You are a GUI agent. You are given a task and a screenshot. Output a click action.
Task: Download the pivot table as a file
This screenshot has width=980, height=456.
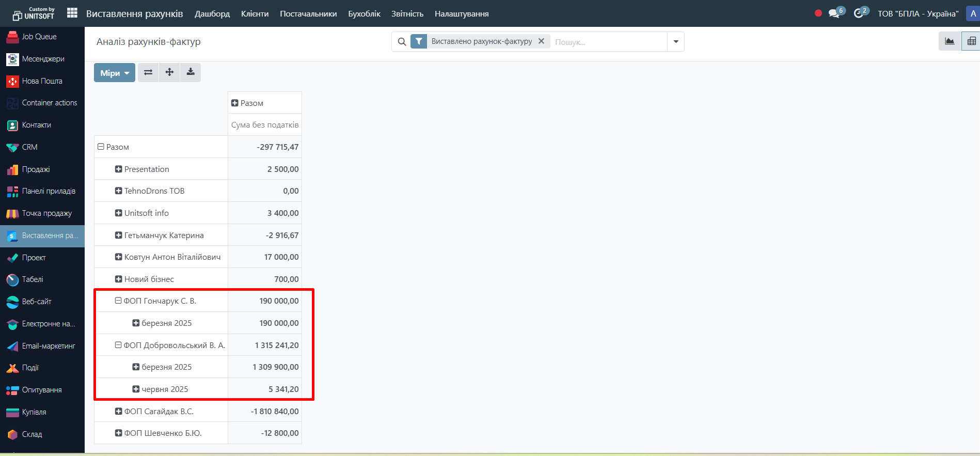[x=191, y=72]
